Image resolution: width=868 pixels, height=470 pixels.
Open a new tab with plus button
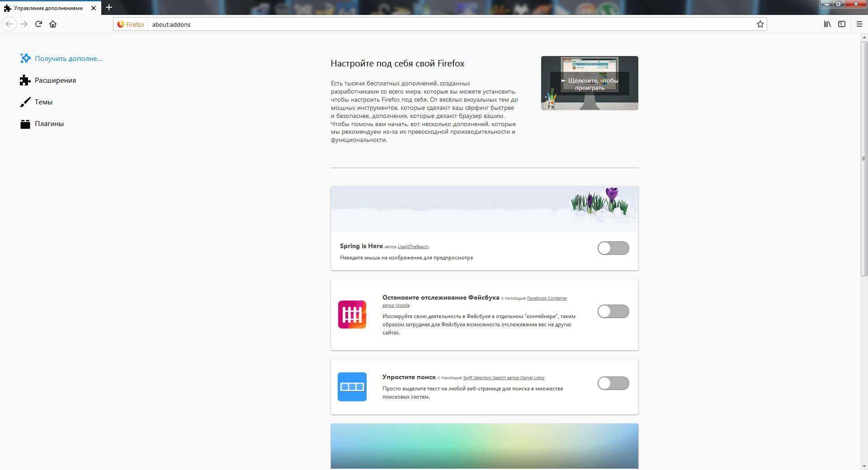coord(109,7)
